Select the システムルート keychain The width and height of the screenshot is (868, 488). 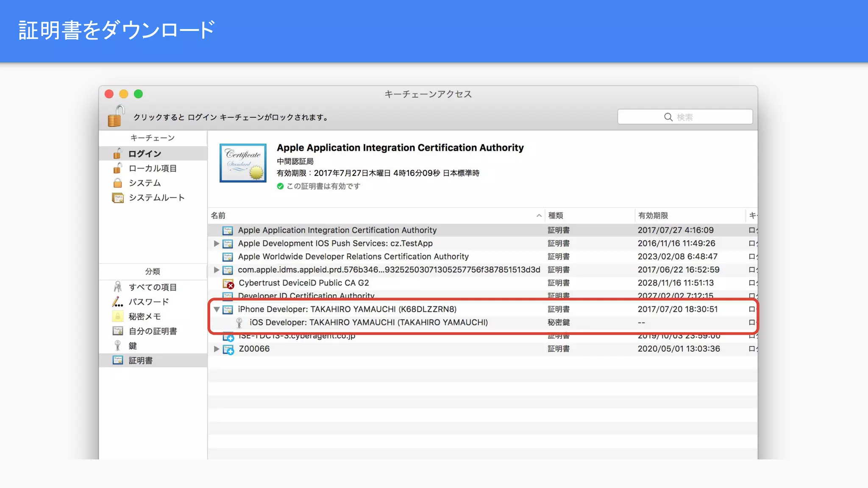click(x=153, y=197)
